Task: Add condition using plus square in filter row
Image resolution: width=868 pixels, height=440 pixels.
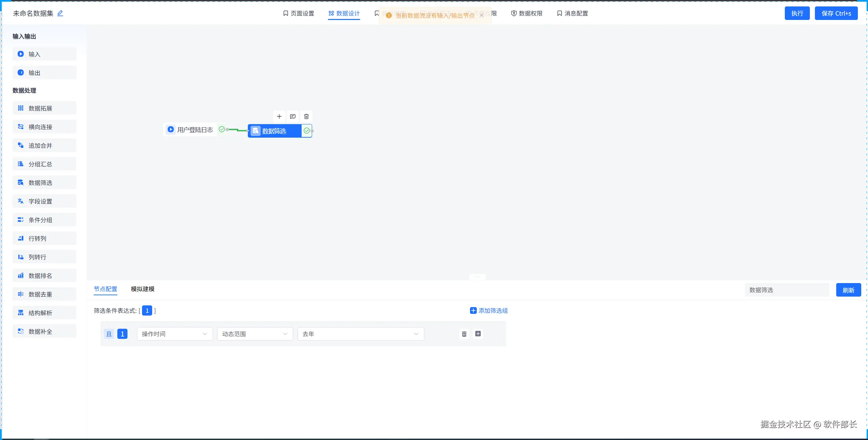Action: (x=478, y=334)
